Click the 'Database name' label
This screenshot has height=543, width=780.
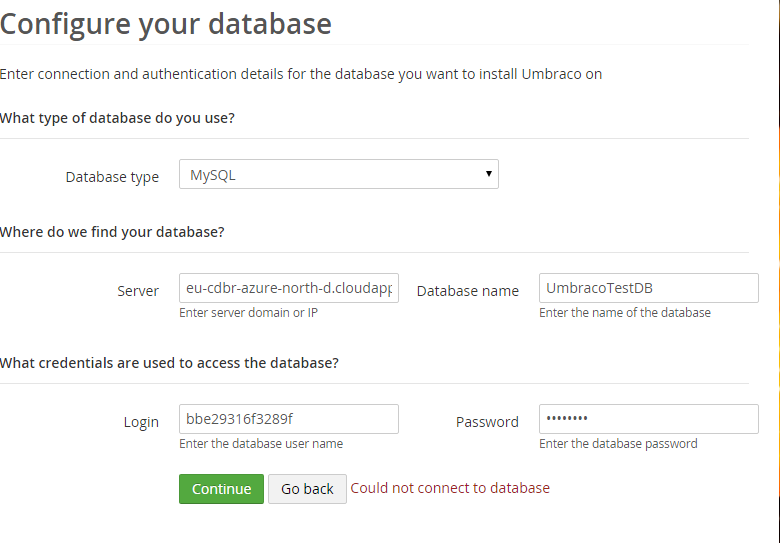pyautogui.click(x=468, y=291)
